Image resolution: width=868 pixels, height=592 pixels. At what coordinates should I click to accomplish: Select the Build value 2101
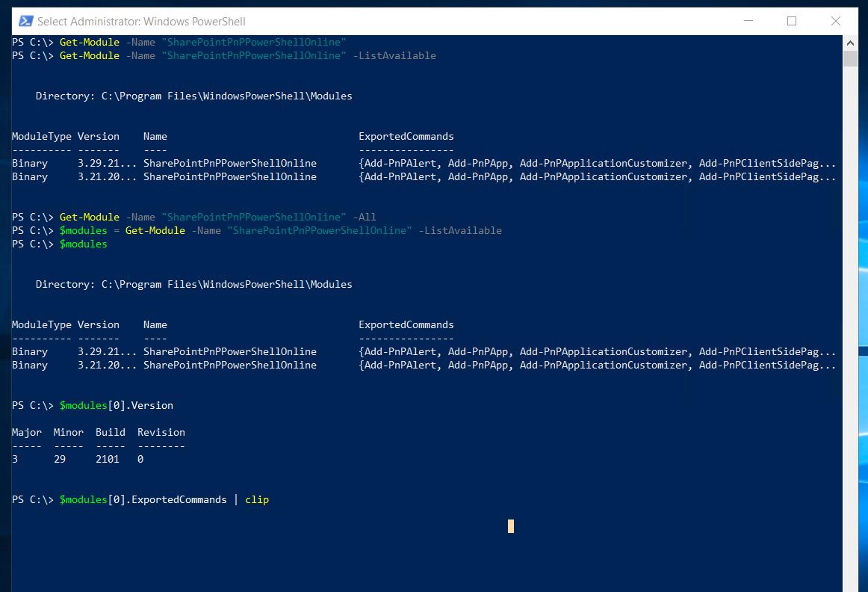(x=108, y=459)
